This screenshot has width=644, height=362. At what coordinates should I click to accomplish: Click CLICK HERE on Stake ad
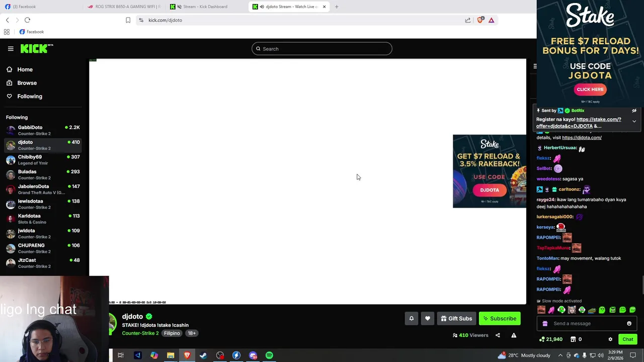pyautogui.click(x=590, y=89)
